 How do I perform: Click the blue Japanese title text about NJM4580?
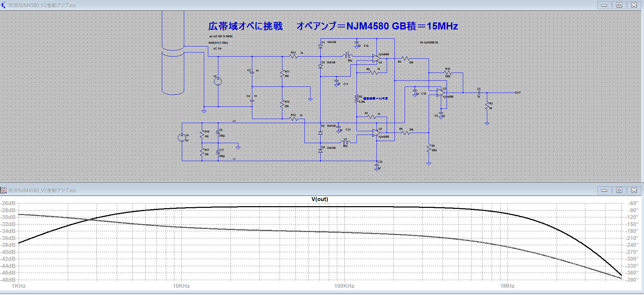click(333, 26)
